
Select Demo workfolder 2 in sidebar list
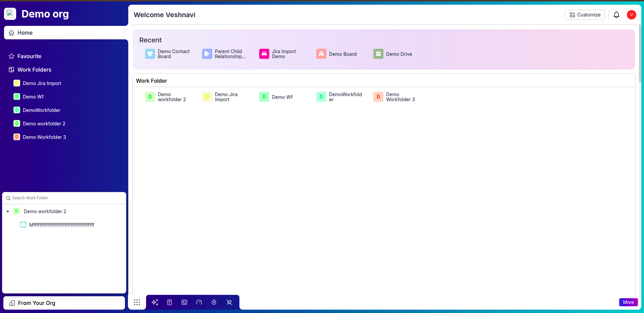[x=44, y=124]
